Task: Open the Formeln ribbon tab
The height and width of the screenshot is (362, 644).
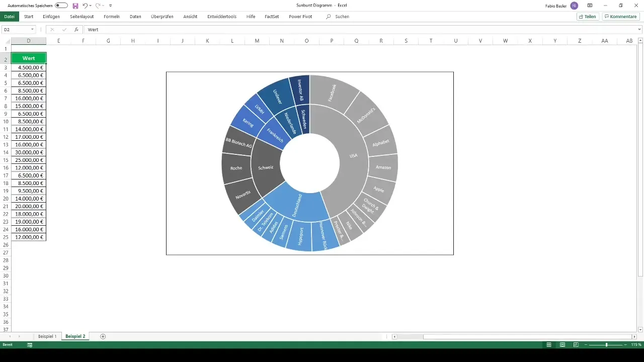Action: 111,17
